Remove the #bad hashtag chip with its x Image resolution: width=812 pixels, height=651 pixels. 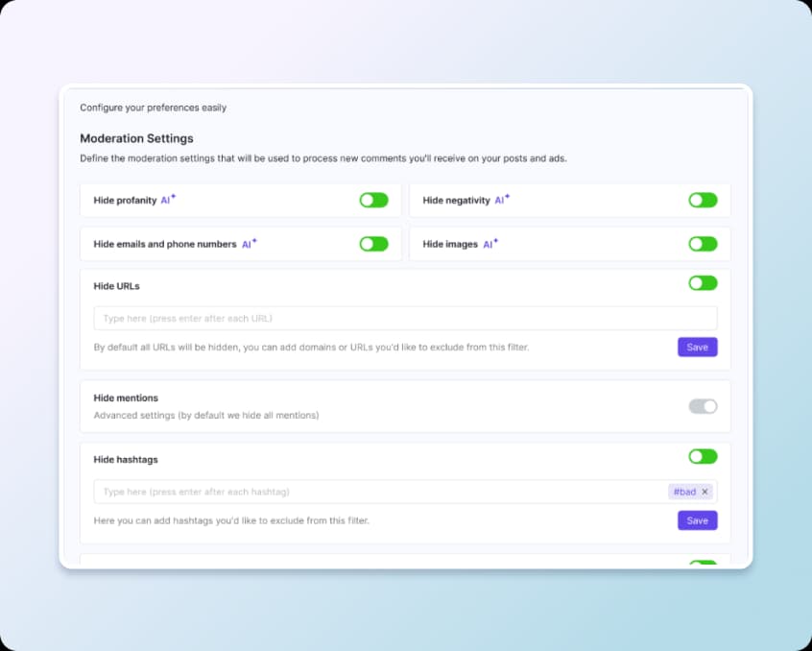[705, 492]
